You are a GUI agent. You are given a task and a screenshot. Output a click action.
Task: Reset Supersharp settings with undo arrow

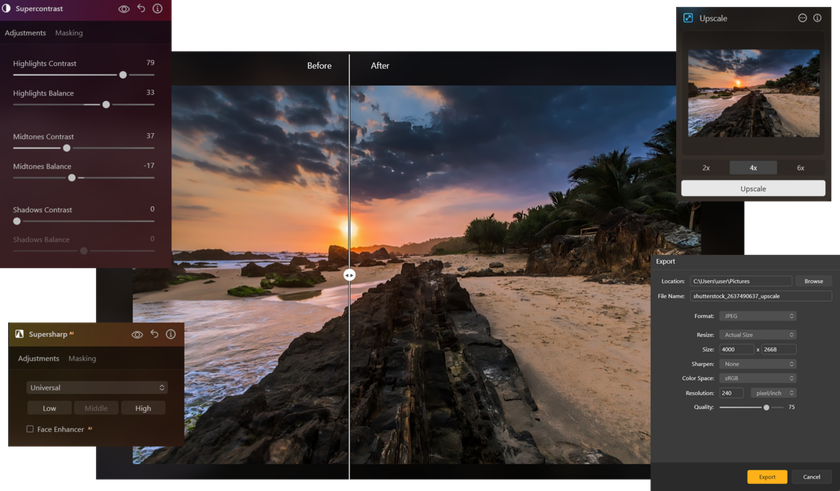tap(154, 334)
